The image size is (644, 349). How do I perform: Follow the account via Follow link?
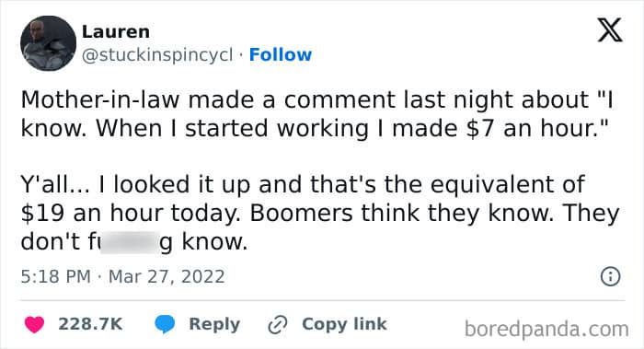coord(281,54)
